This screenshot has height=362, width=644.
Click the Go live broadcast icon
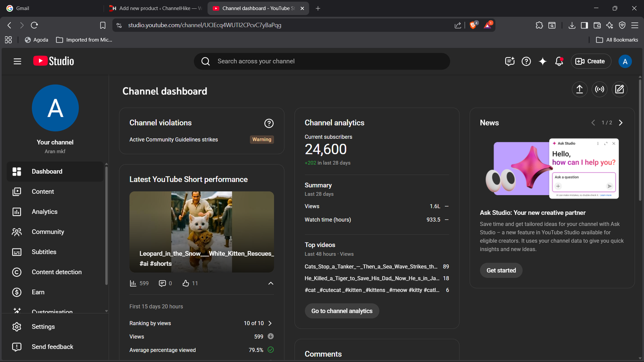[600, 89]
